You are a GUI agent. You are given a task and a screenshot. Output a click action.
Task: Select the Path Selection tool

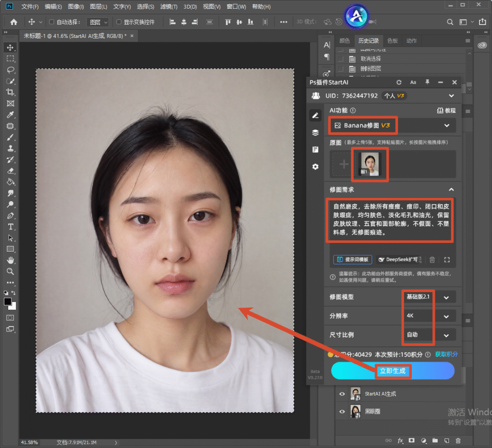pos(10,238)
